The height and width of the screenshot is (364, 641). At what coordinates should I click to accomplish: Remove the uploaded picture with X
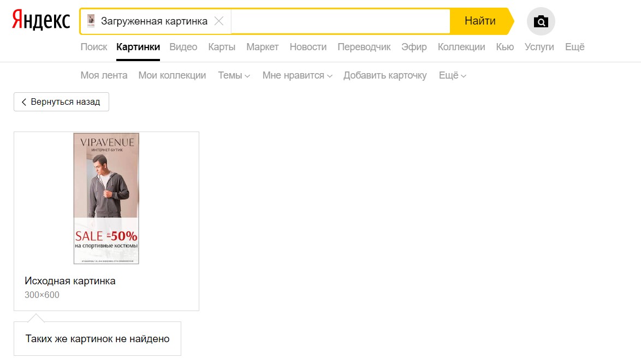219,21
